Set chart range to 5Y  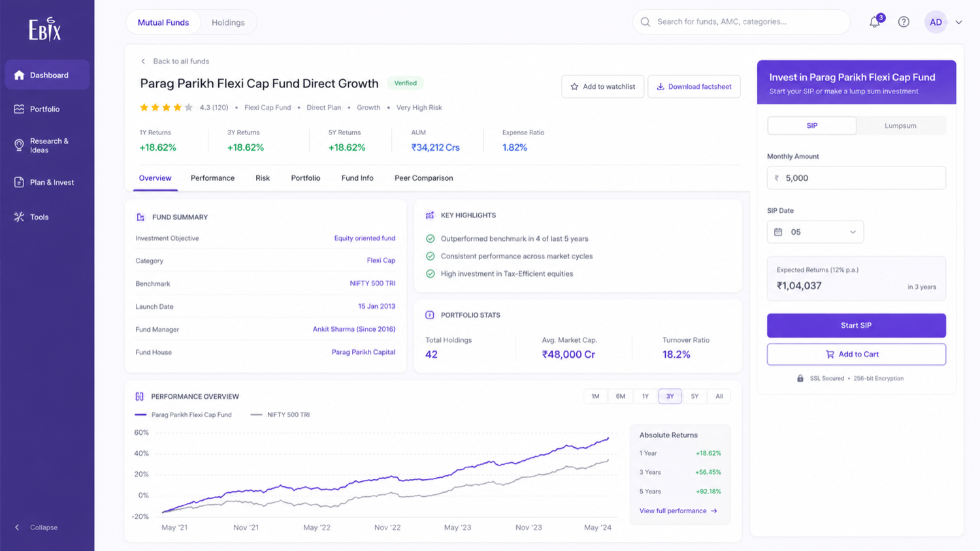(x=694, y=396)
